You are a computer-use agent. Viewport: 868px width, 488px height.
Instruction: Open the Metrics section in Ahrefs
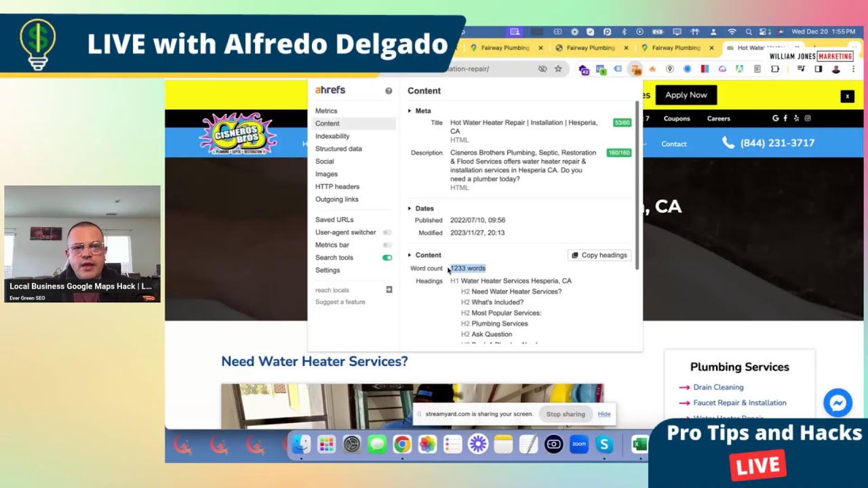click(x=326, y=110)
